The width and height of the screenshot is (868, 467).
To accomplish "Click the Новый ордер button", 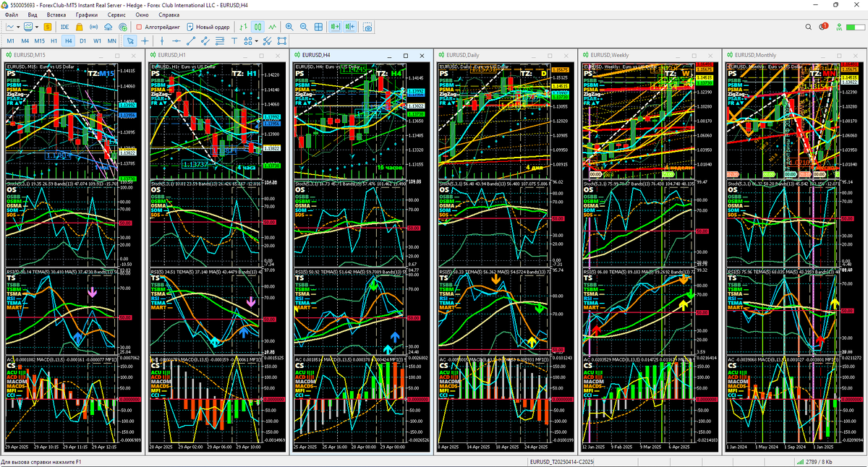I will 208,27.
